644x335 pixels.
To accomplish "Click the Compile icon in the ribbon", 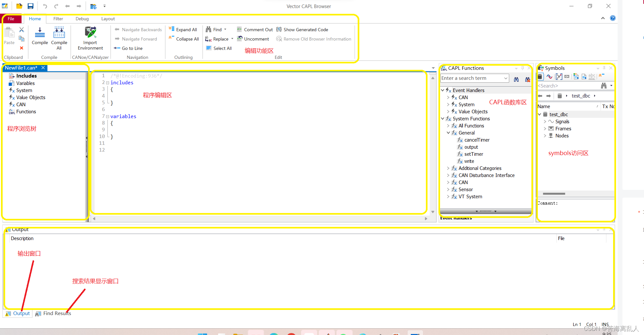I will coord(40,33).
